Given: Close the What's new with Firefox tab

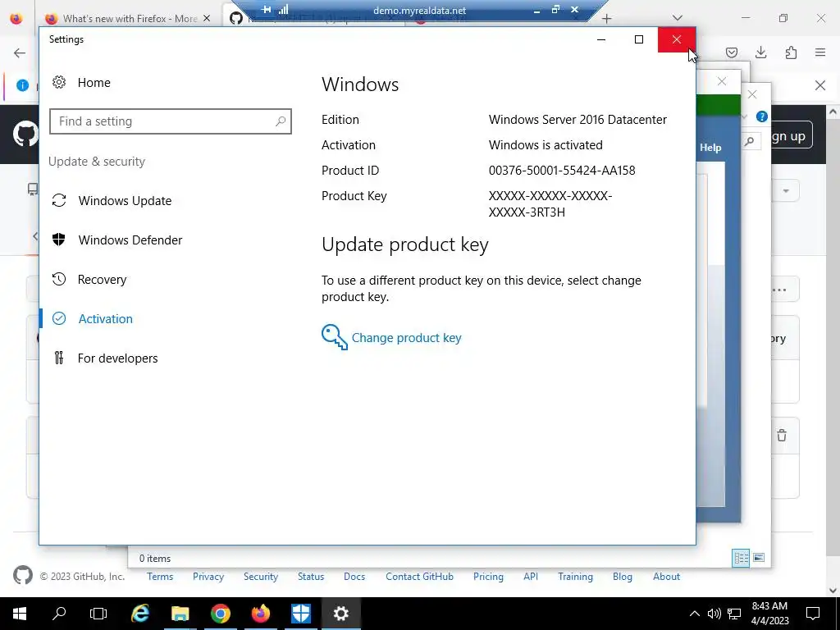Looking at the screenshot, I should click(207, 19).
